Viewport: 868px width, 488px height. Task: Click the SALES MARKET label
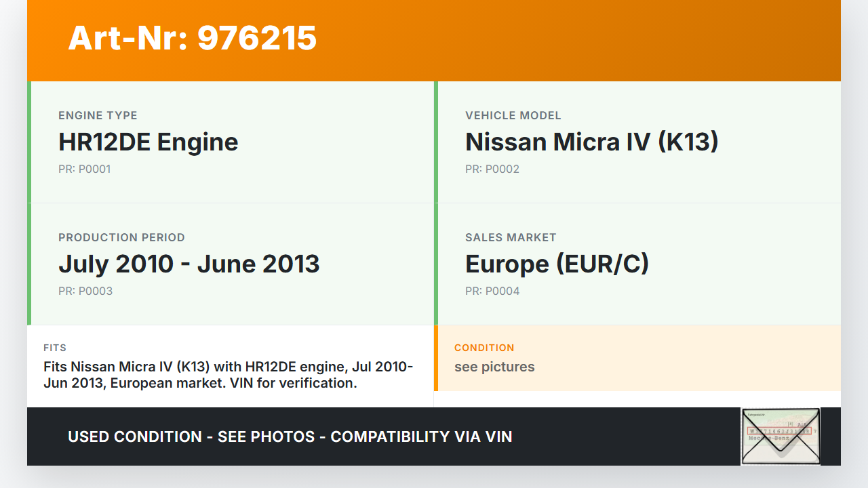510,237
